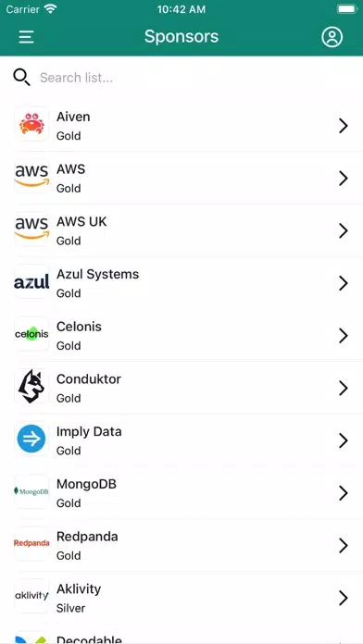Open the user profile icon

[332, 37]
